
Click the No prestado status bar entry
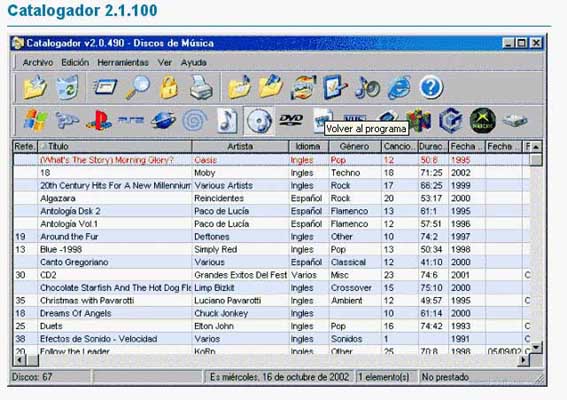click(x=481, y=377)
